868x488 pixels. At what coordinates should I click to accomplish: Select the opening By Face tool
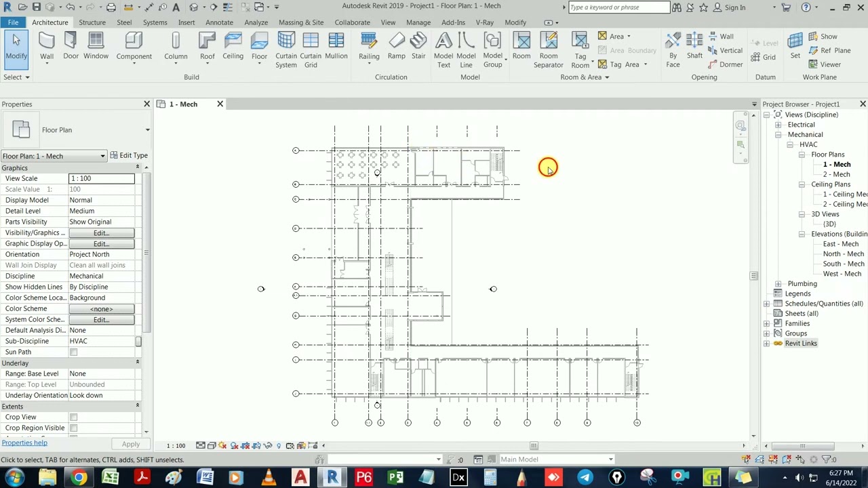(x=673, y=50)
